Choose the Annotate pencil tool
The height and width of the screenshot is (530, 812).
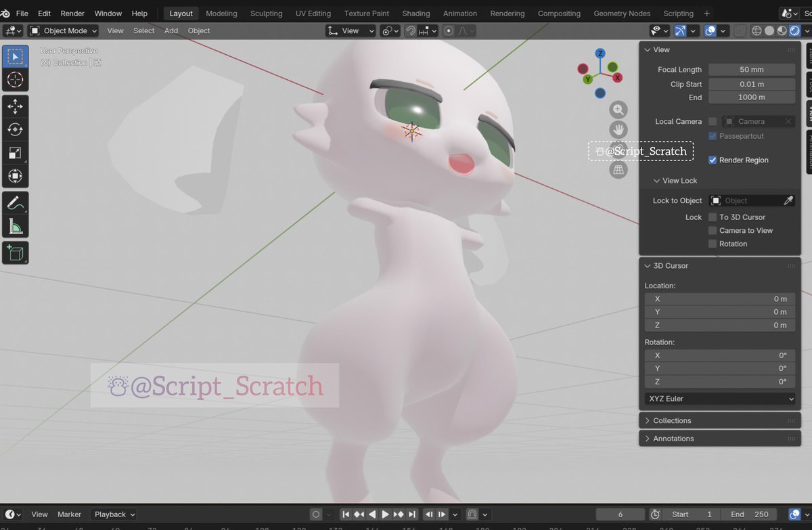pos(15,202)
